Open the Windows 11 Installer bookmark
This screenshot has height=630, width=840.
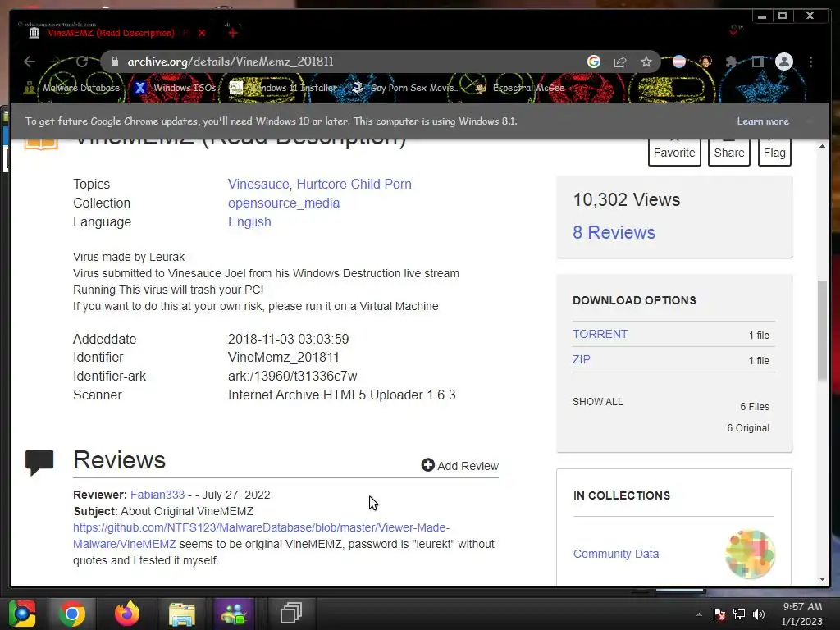click(283, 88)
